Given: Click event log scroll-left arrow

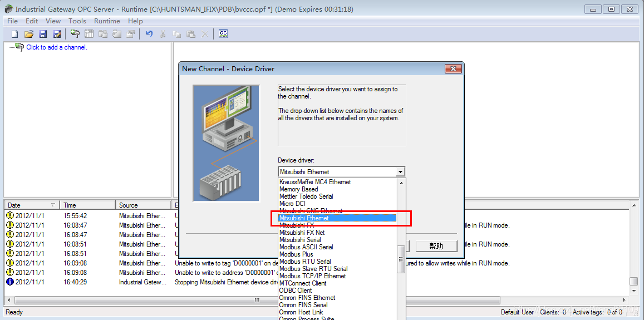Looking at the screenshot, I should 8,301.
